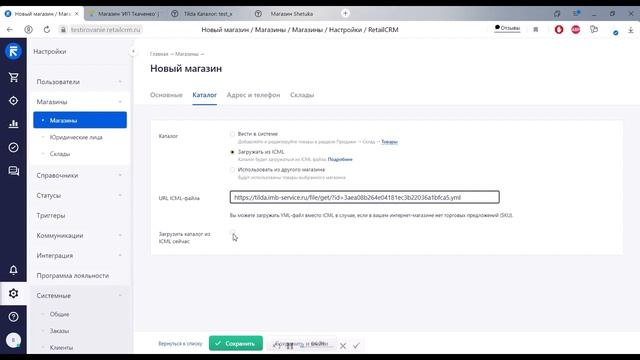
Task: Open Общие under Системные
Action: [x=59, y=314]
